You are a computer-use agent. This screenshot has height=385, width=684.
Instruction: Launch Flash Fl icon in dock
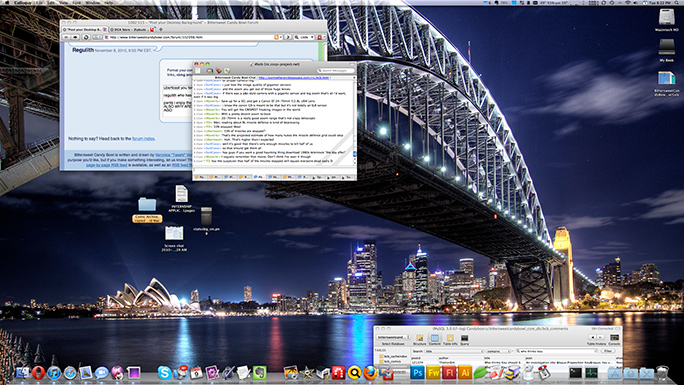pos(449,373)
